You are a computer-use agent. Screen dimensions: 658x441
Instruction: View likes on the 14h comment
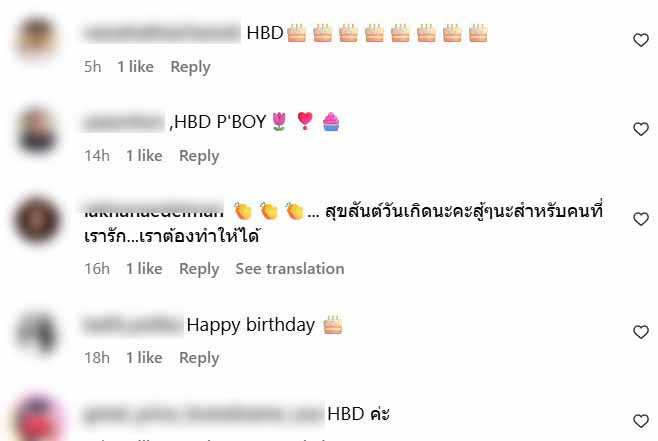pyautogui.click(x=144, y=156)
